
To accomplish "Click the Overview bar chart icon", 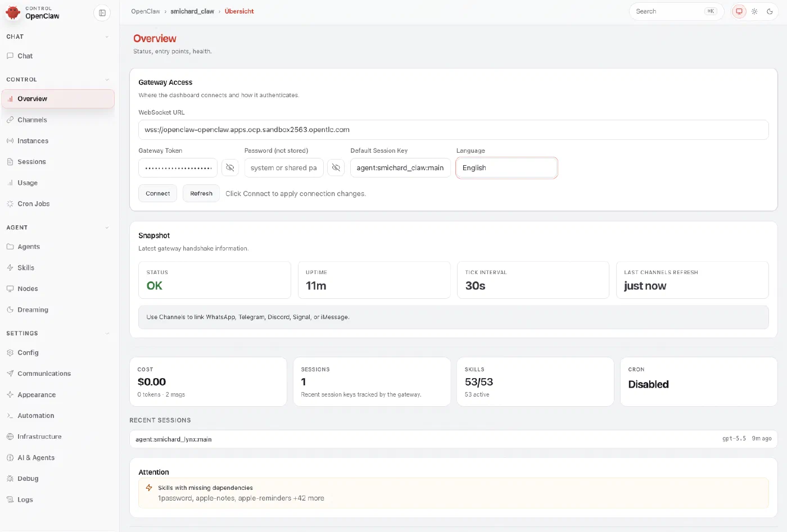I will [x=10, y=99].
